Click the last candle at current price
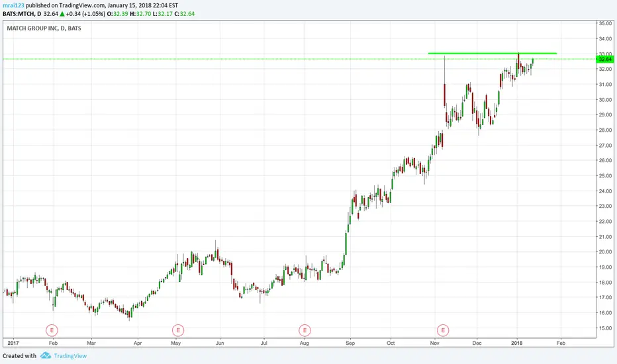 tap(533, 61)
